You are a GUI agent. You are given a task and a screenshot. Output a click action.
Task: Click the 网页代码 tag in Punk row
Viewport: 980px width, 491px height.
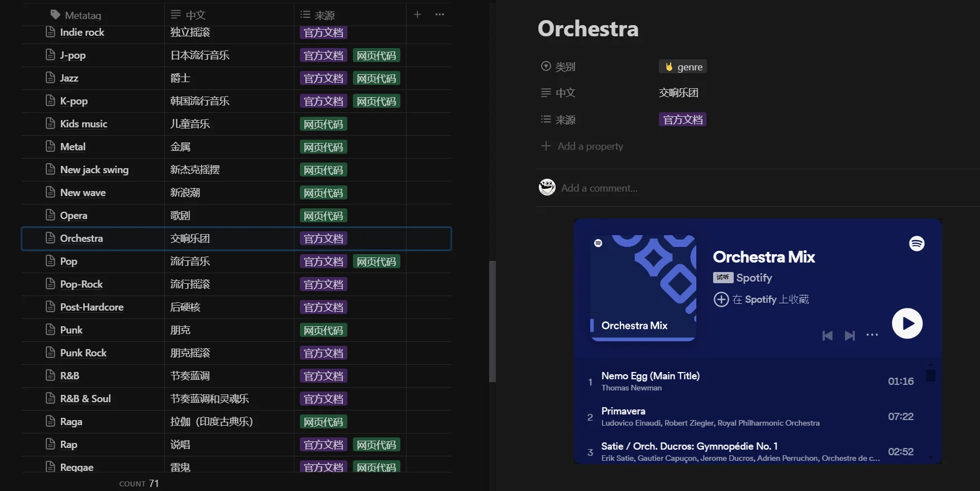point(324,330)
